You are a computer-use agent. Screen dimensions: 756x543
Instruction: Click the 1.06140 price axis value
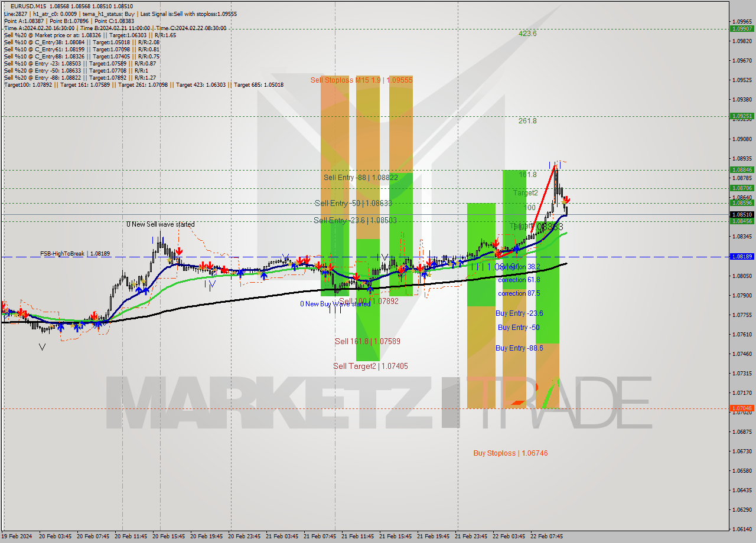[742, 528]
